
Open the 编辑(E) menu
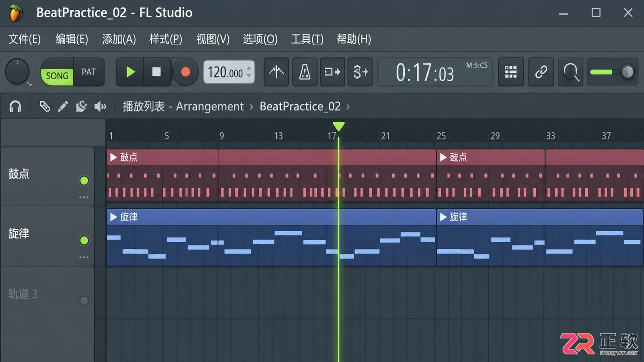72,39
